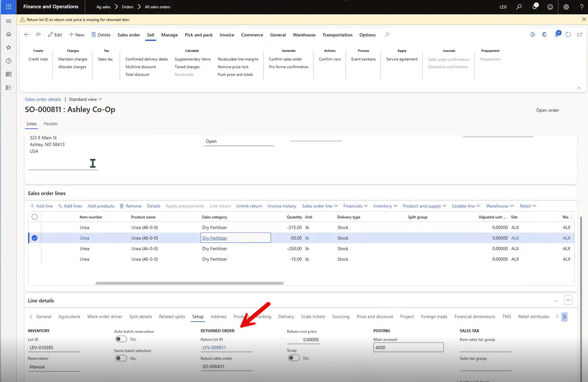Open notifications bell icon

click(535, 7)
